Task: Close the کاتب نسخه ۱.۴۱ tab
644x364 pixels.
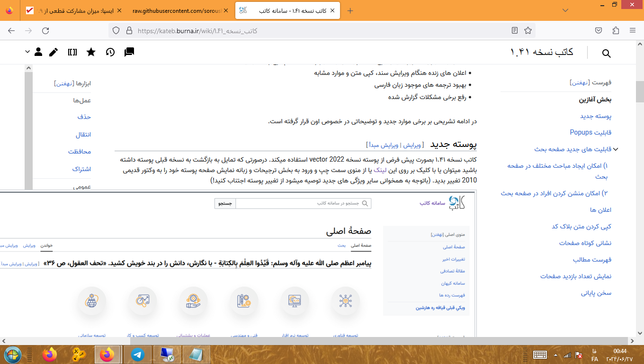Action: click(x=332, y=10)
